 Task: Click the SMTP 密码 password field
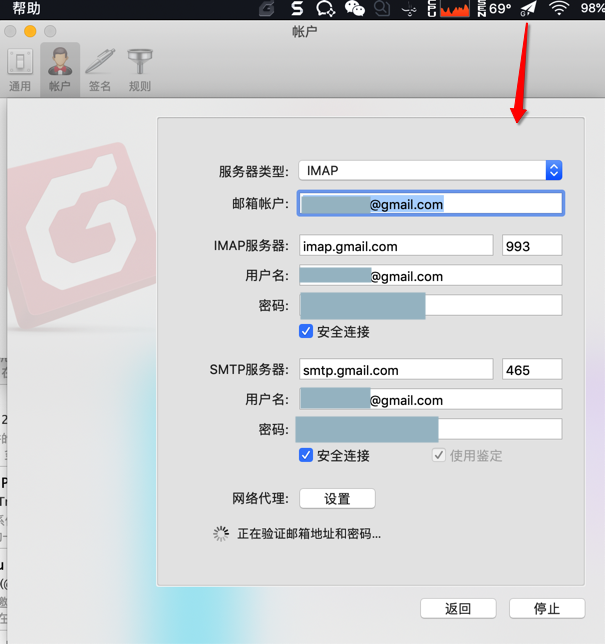coord(430,430)
